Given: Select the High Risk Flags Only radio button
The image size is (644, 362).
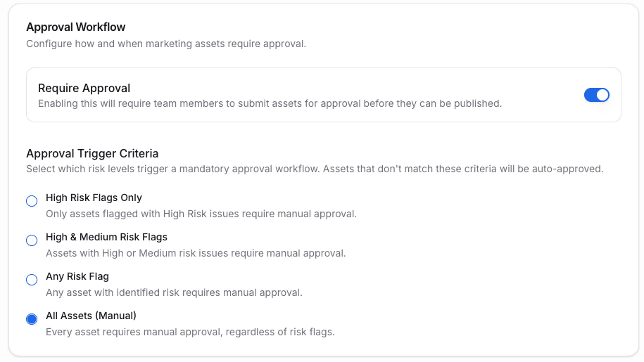Looking at the screenshot, I should (x=32, y=201).
